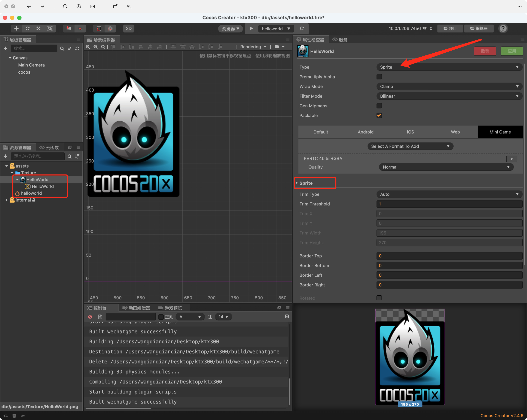The width and height of the screenshot is (527, 420).
Task: Click the Trim Threshold input field
Action: (449, 204)
